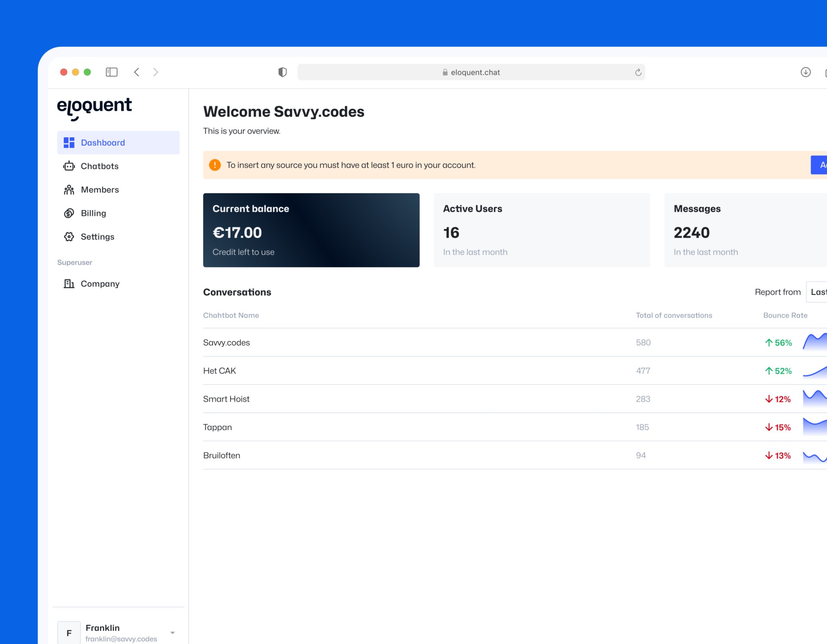The width and height of the screenshot is (827, 644).
Task: Click the green up arrow beside 56%
Action: (769, 343)
